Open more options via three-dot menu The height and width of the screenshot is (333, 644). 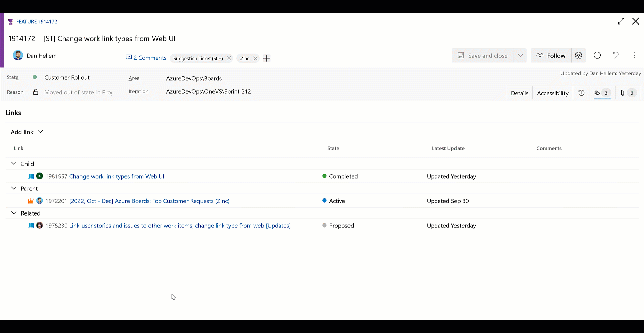pyautogui.click(x=635, y=55)
